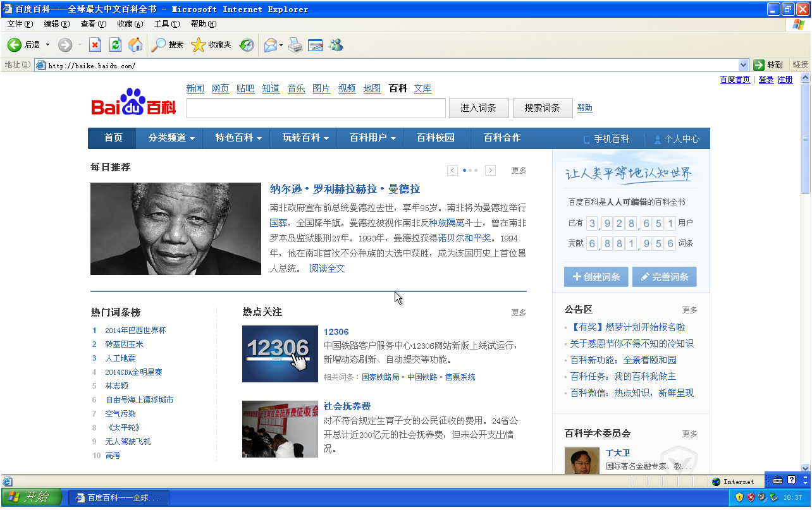Click the green Go (转到) arrow button
The image size is (812, 510).
point(768,64)
